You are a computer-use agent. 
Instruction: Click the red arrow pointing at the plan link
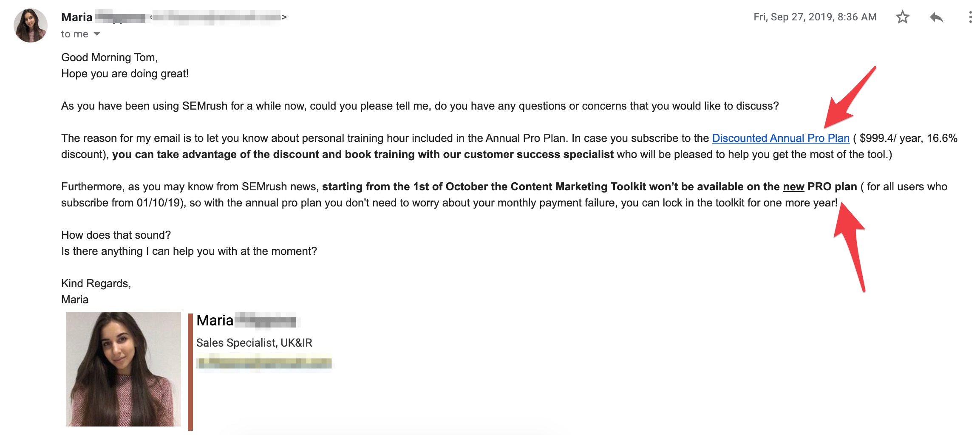click(x=850, y=97)
